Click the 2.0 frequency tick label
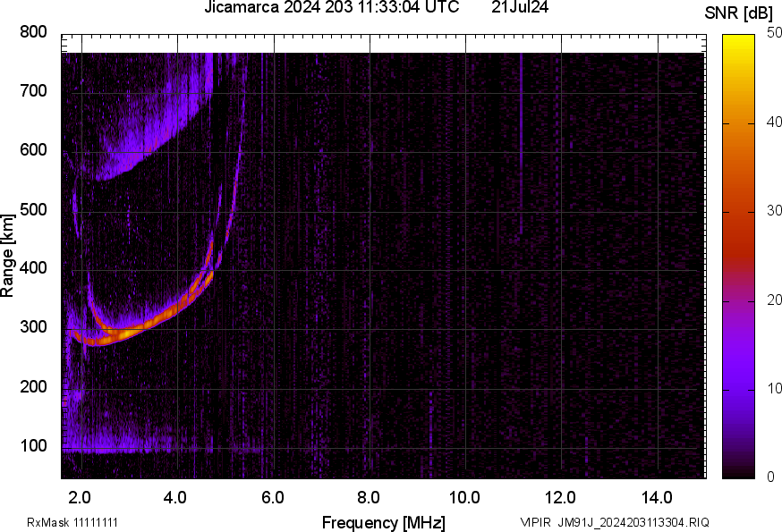Viewport: 782px width, 532px height. (80, 497)
